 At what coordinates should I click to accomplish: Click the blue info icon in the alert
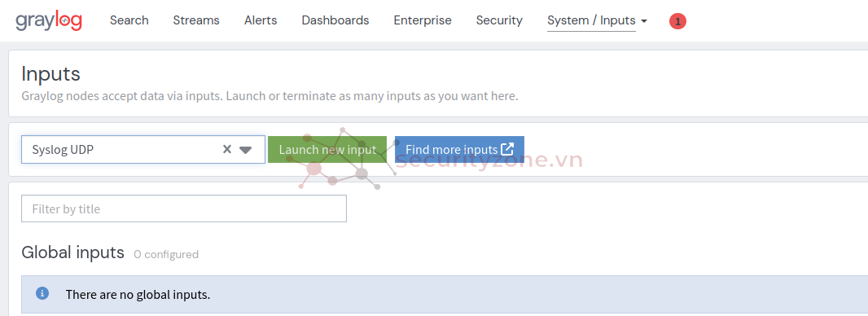pyautogui.click(x=42, y=293)
